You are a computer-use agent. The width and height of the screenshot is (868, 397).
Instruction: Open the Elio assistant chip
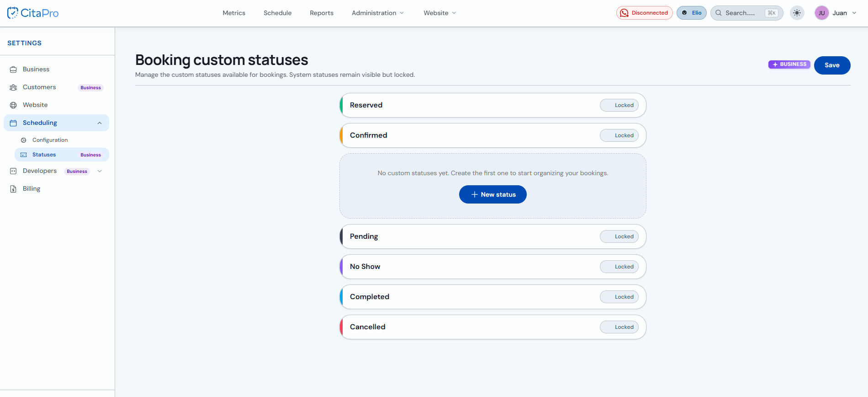[x=692, y=13]
